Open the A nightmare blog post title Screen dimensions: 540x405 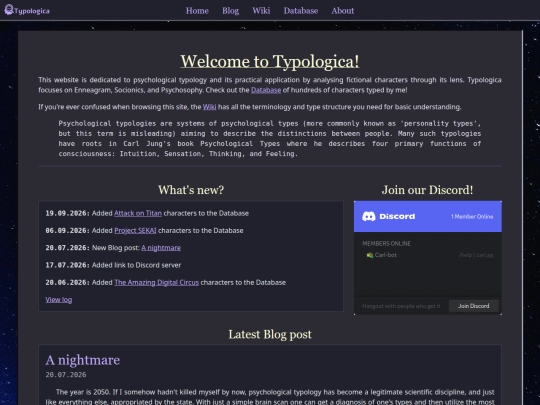pos(83,360)
